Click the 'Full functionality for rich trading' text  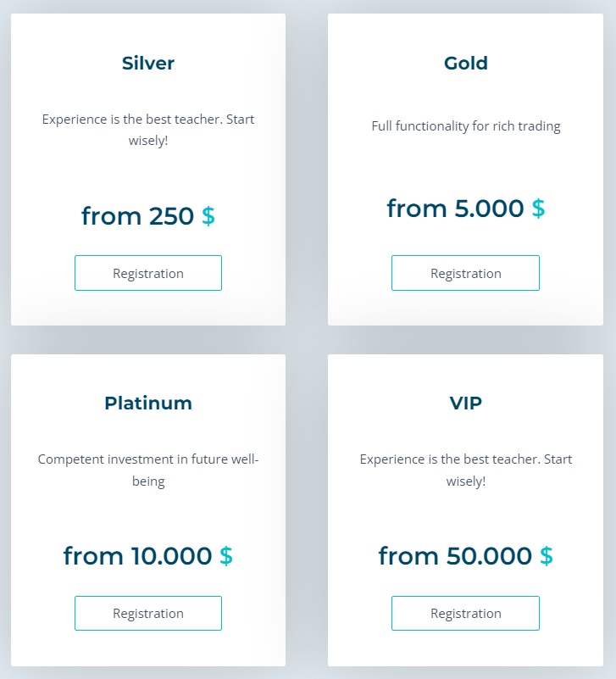tap(465, 125)
